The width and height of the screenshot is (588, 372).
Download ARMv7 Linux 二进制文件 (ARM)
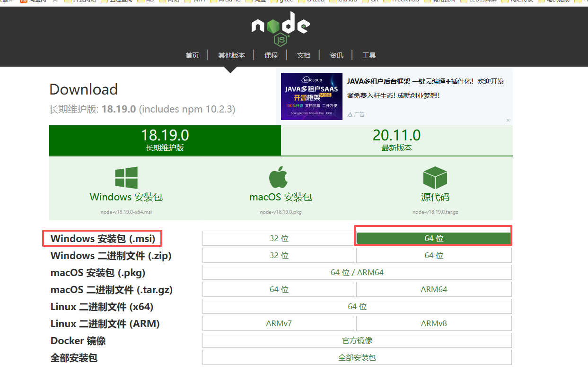pos(279,323)
